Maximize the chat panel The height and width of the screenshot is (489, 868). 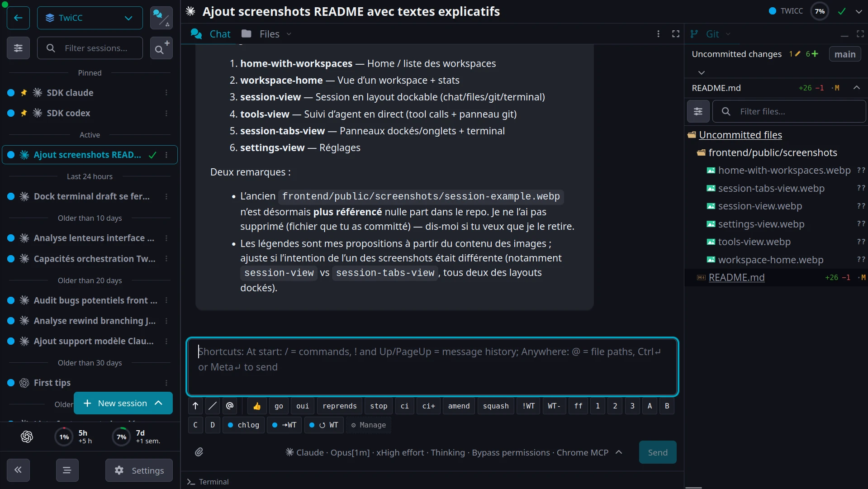pyautogui.click(x=676, y=34)
